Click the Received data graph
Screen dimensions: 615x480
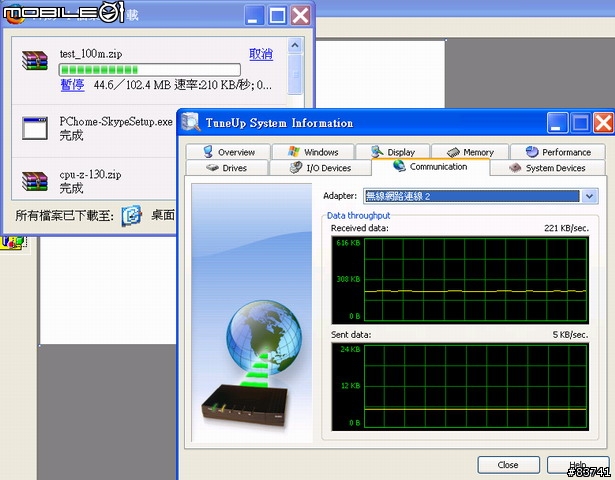(460, 280)
